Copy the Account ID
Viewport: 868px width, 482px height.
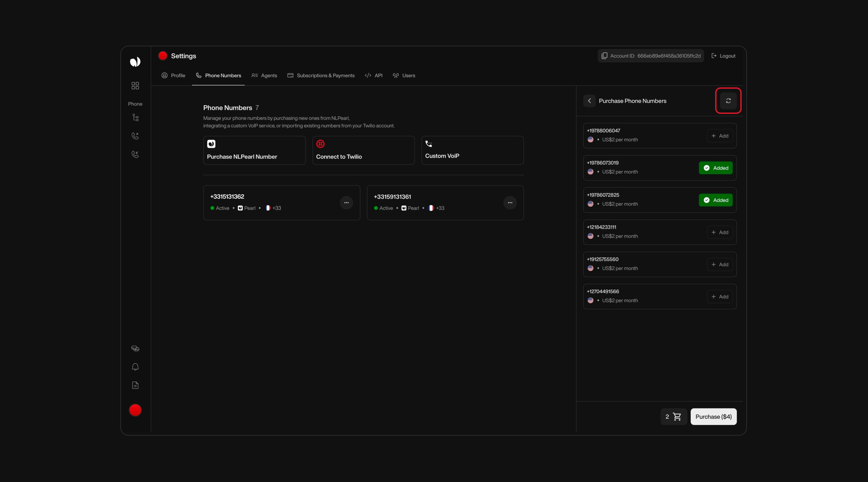(604, 56)
